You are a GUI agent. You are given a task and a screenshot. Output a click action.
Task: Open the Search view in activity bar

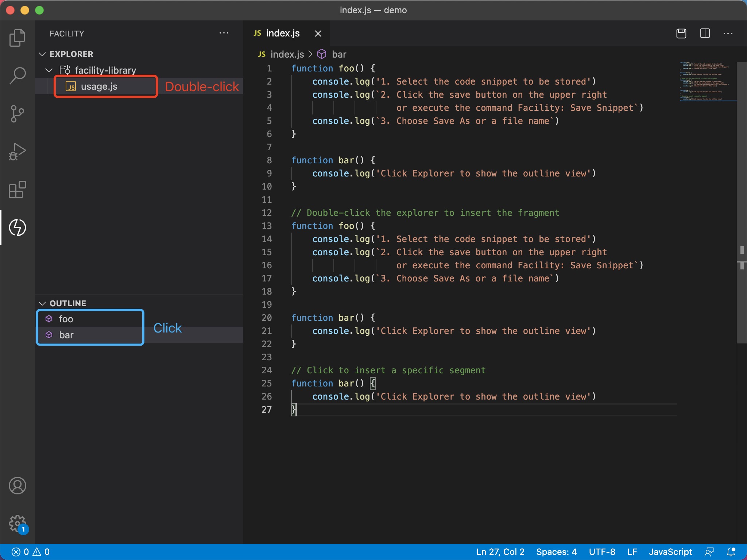(x=17, y=76)
